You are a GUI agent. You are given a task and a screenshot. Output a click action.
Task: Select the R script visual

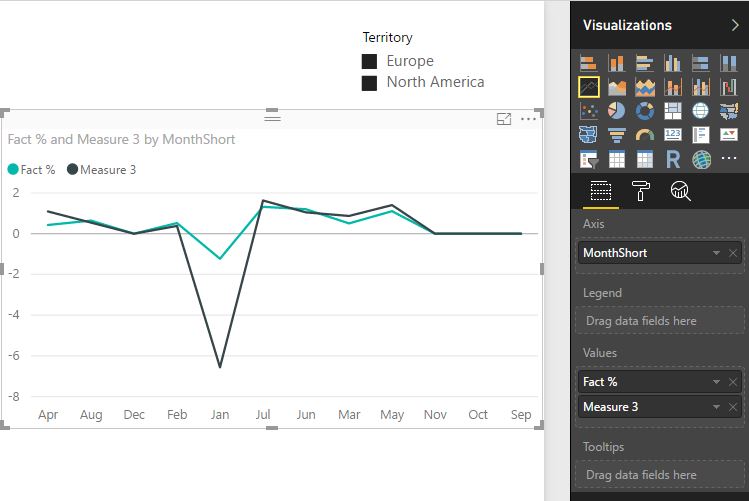[x=673, y=160]
